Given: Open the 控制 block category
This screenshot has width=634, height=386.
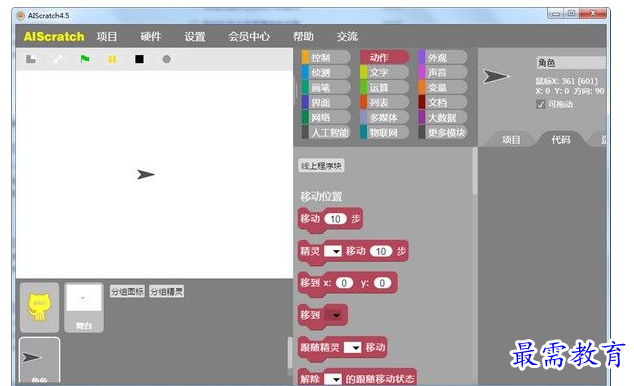Looking at the screenshot, I should [326, 57].
